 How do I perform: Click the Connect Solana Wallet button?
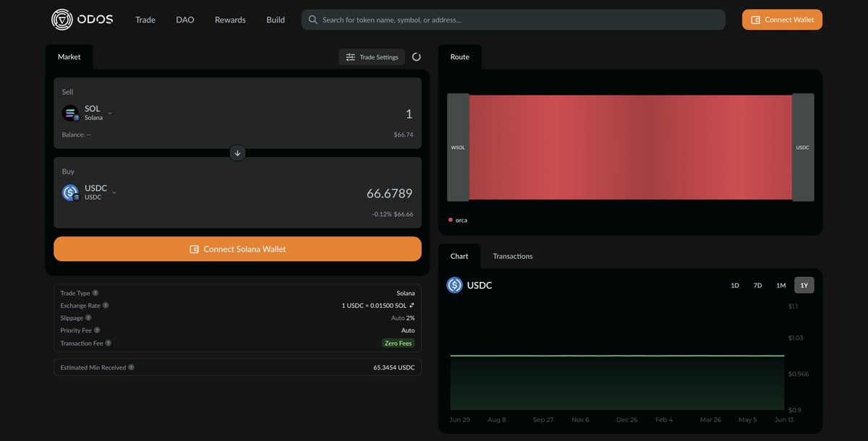237,249
